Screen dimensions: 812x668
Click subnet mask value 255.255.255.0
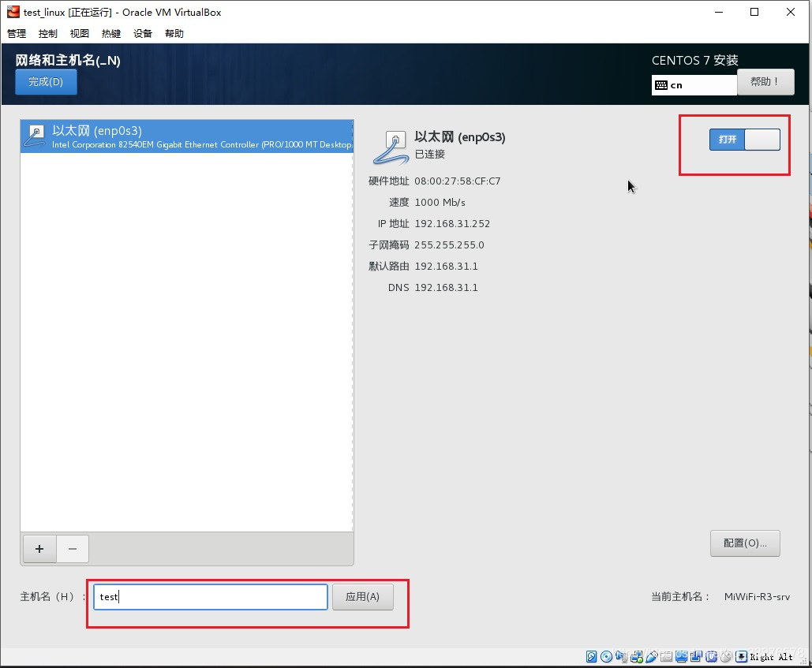coord(449,244)
